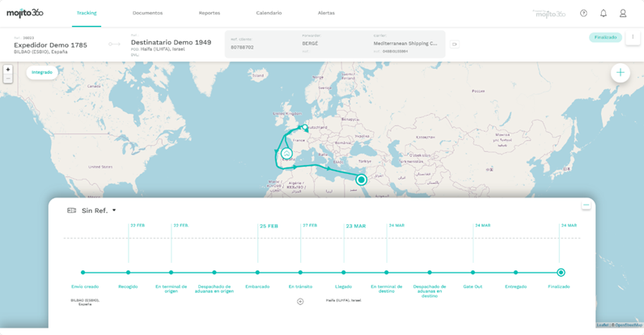Open the help question mark icon
The width and height of the screenshot is (644, 335).
point(583,13)
